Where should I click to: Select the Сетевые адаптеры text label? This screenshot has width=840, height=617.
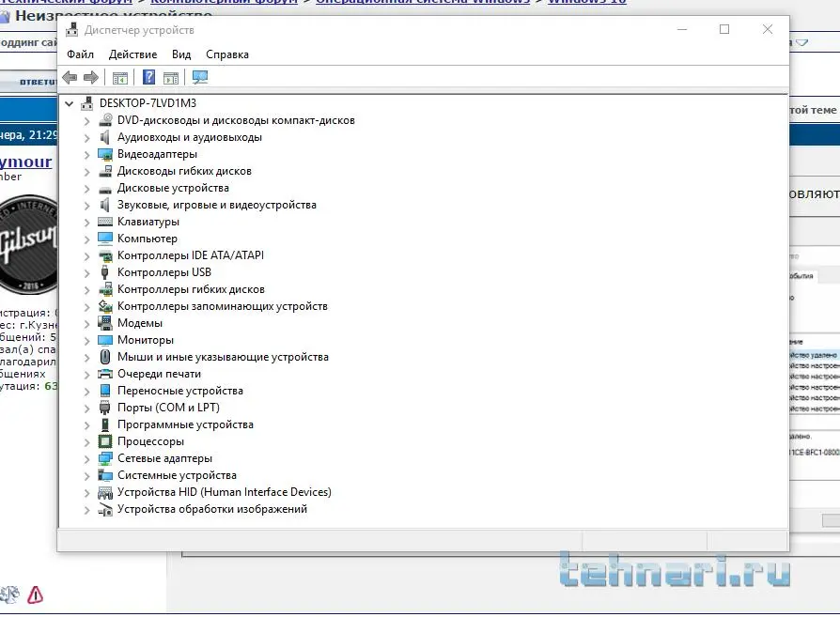point(164,458)
